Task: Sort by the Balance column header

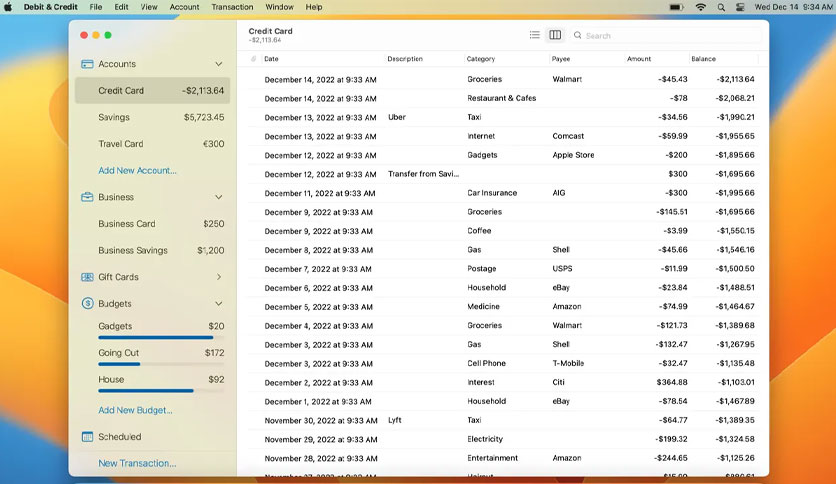Action: (703, 59)
